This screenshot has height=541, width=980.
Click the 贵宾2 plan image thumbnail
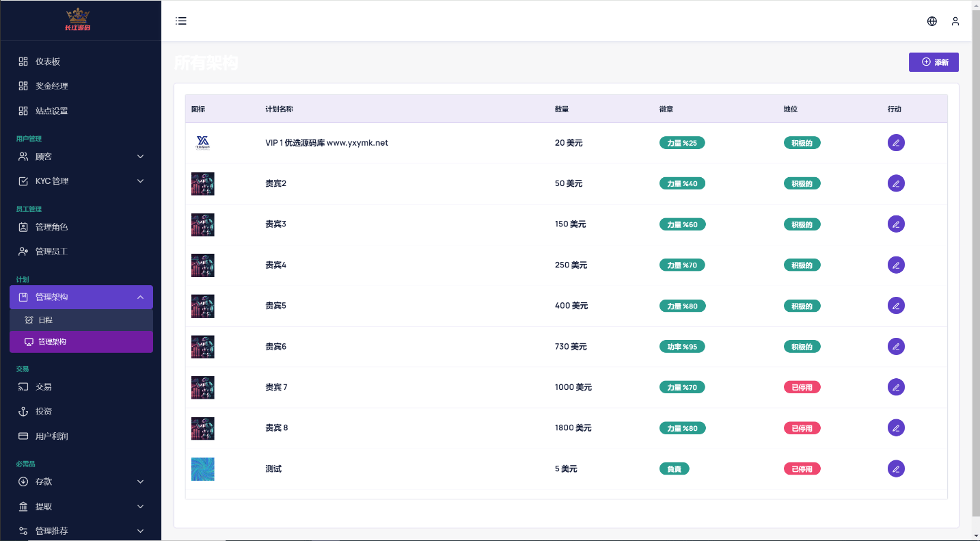(203, 184)
